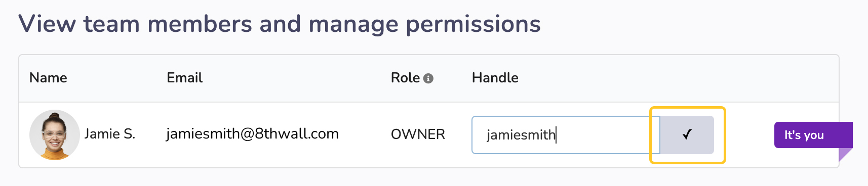Focus the jamiesmith handle input field

tap(566, 135)
